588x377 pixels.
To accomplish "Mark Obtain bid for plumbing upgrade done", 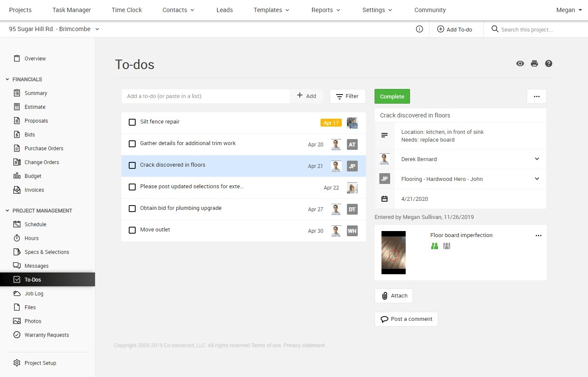I will 132,209.
